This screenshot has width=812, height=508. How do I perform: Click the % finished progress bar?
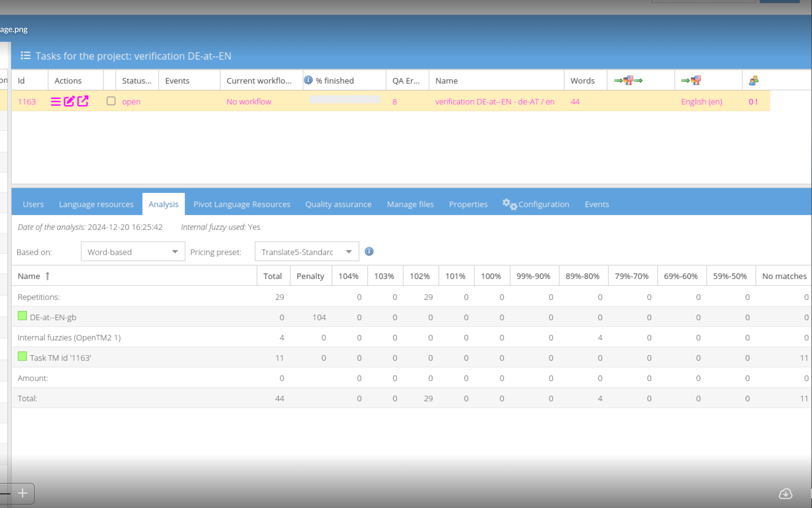point(344,100)
